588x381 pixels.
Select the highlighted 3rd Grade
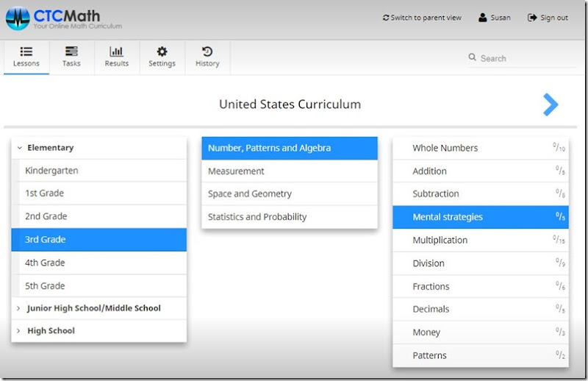click(x=99, y=240)
